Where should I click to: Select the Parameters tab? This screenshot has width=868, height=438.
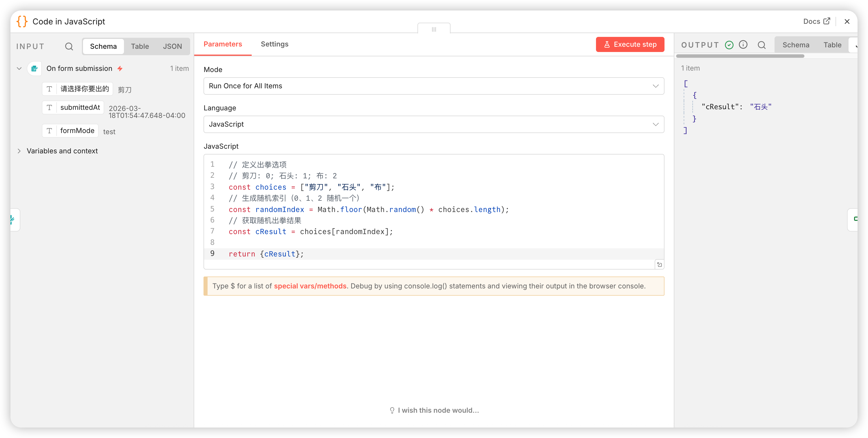point(223,44)
